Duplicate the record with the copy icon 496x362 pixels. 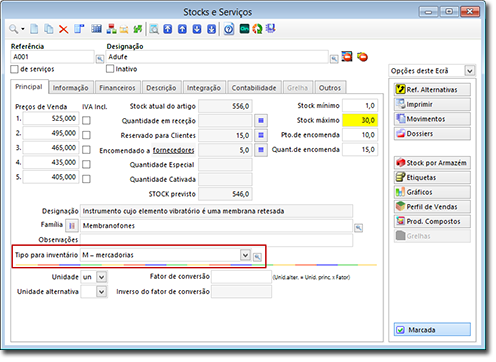click(49, 29)
